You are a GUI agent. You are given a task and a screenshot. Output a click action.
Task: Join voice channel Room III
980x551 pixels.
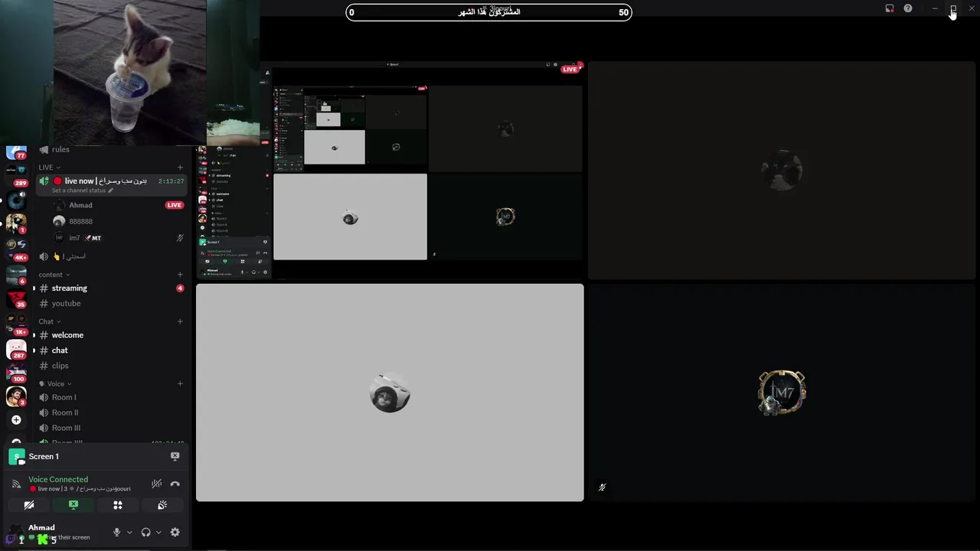111,428
